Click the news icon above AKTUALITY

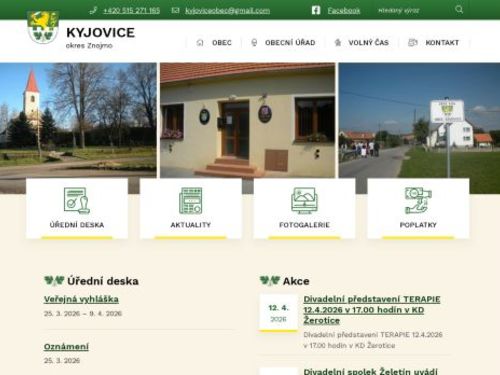tap(191, 200)
